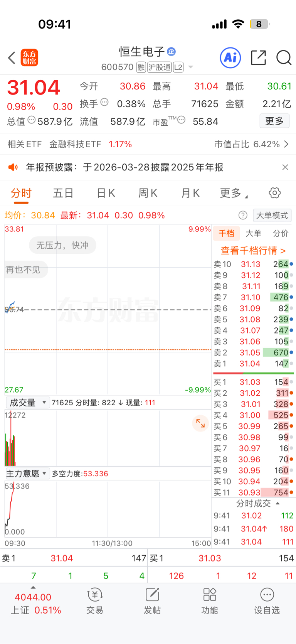Open 查看千档行情 link
Screen dimensions: 296x644
(x=253, y=250)
